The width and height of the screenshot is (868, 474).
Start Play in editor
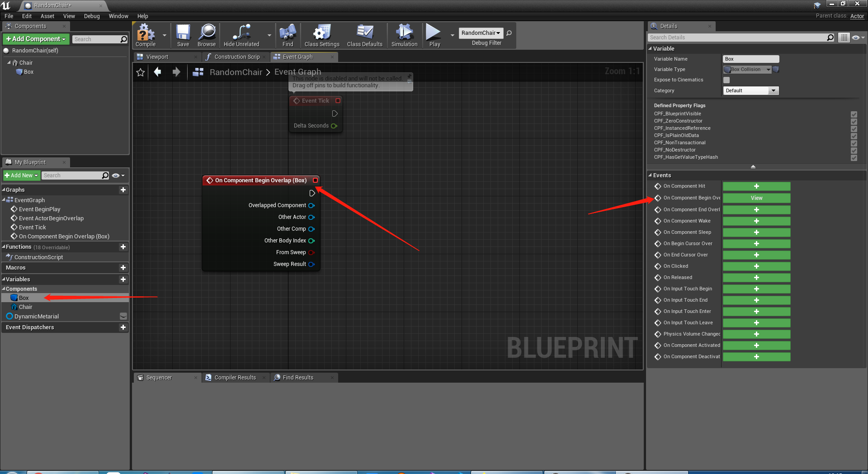(434, 35)
